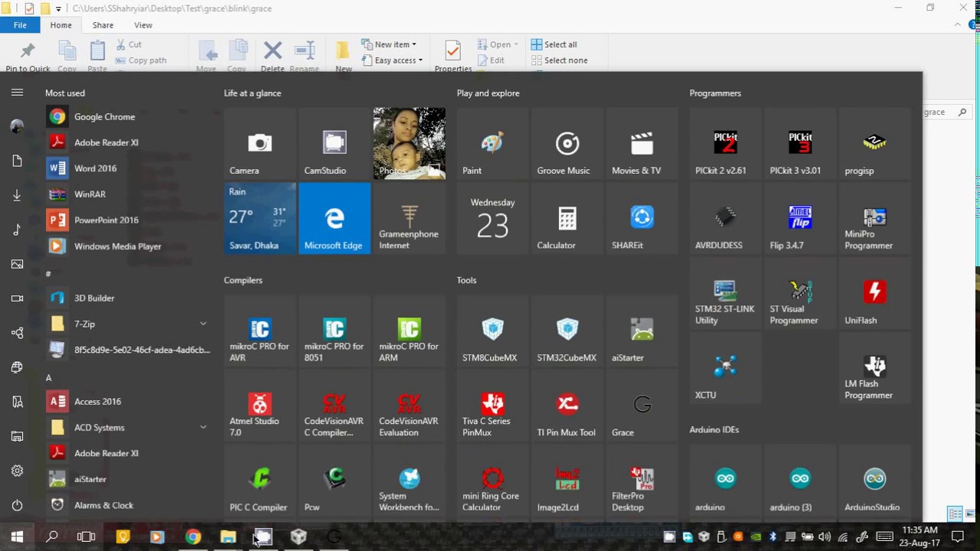Open the Action Center notification icon
Viewport: 980px width, 551px height.
[x=957, y=537]
